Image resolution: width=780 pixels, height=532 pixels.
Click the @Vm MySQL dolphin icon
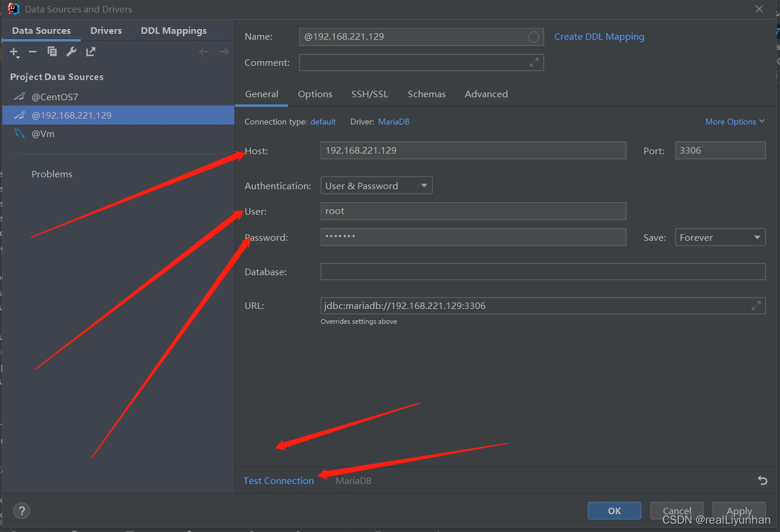pos(20,133)
